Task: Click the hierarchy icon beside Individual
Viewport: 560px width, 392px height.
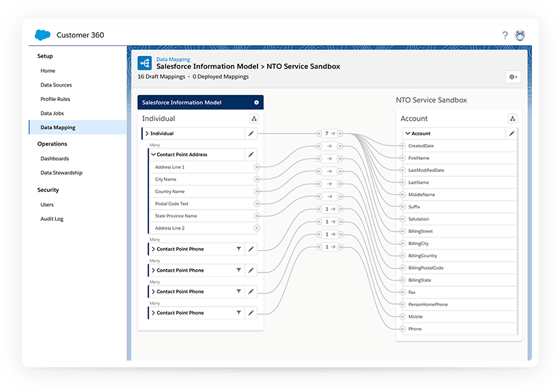Action: 254,119
